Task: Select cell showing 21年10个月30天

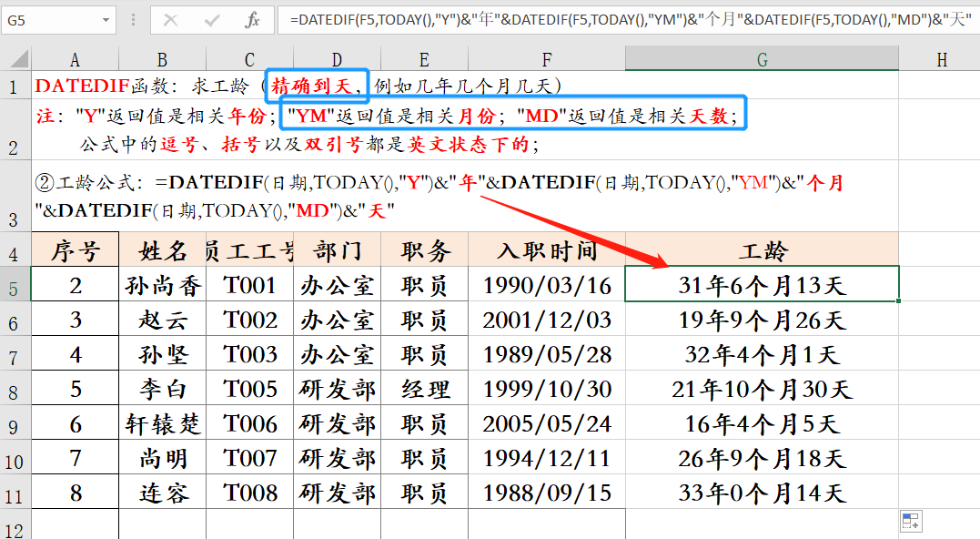Action: pos(762,388)
